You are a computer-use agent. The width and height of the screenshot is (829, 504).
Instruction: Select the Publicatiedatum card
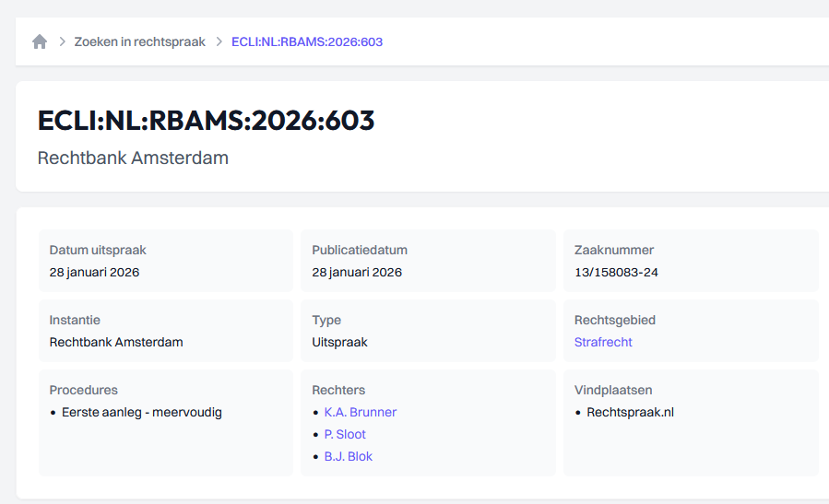428,261
